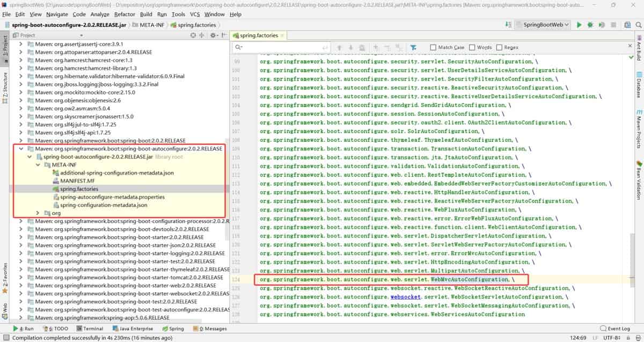The height and width of the screenshot is (342, 644).
Task: Open the Refactor menu
Action: coord(125,14)
